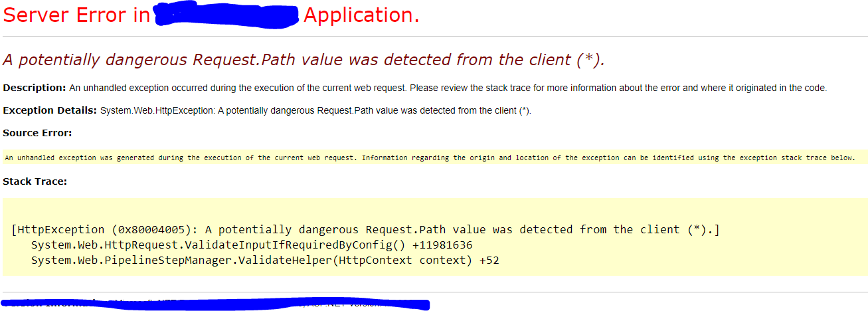Click the red 'Application.' heading word
868x325 pixels.
[361, 15]
